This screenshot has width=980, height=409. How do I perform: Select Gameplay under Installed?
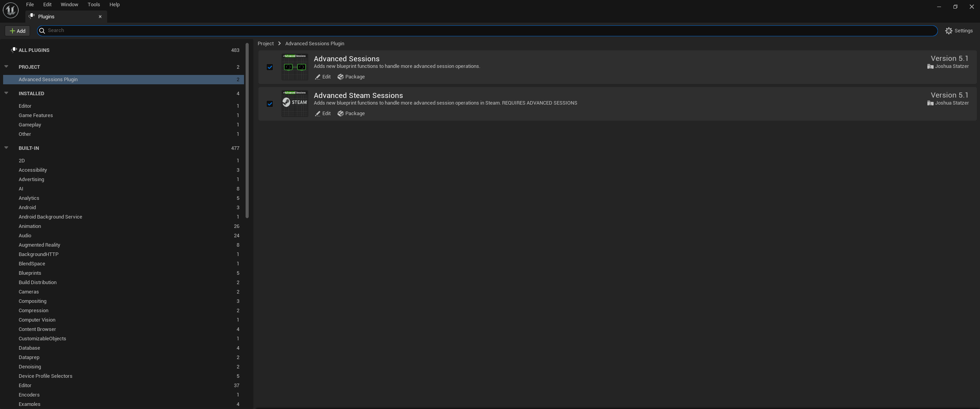click(x=124, y=125)
